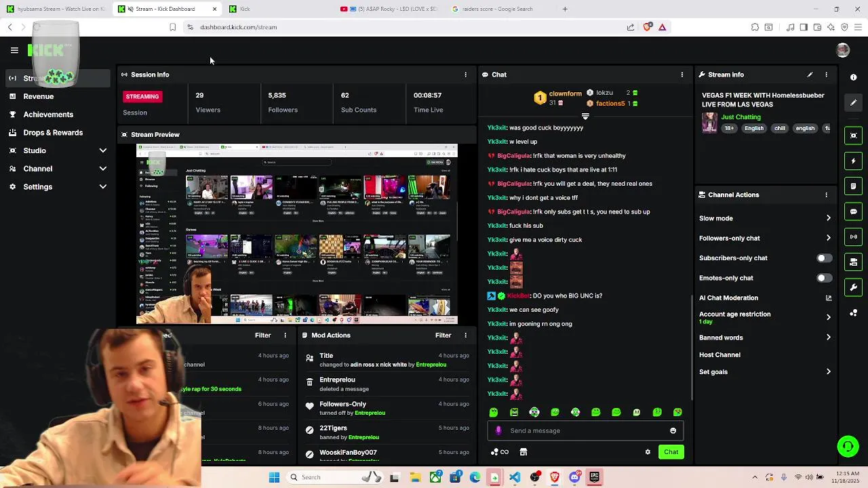Open the support headset button
Image resolution: width=868 pixels, height=488 pixels.
pos(848,447)
